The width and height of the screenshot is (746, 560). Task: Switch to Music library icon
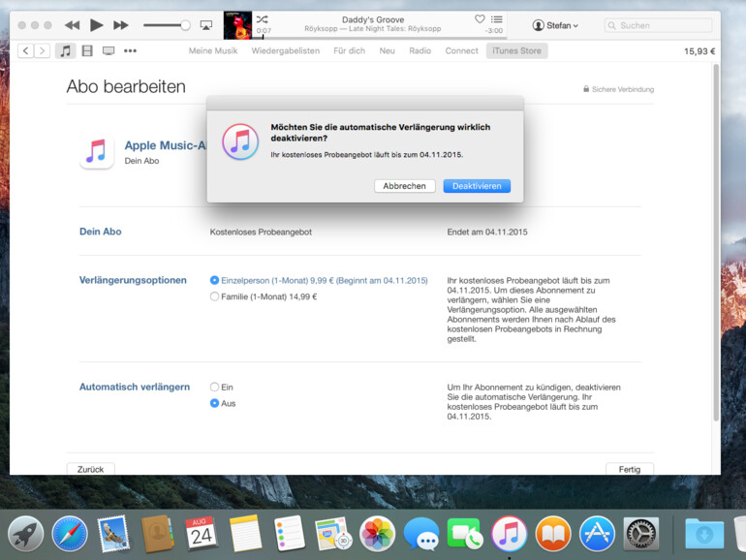(66, 50)
